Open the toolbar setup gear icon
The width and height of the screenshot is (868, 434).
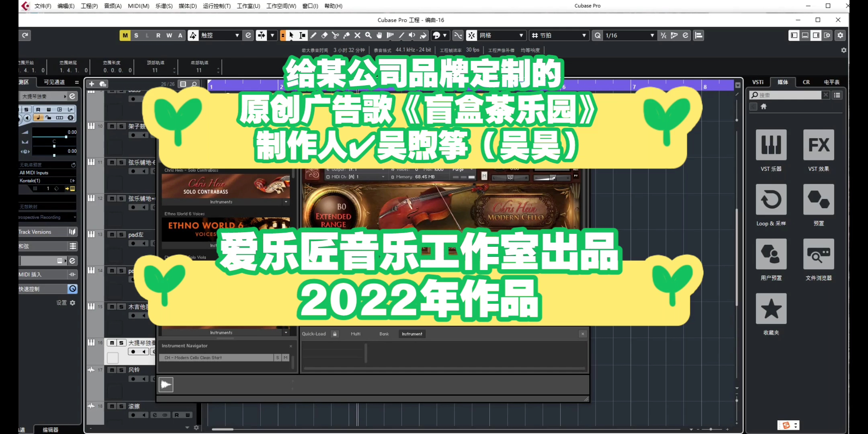[x=840, y=35]
